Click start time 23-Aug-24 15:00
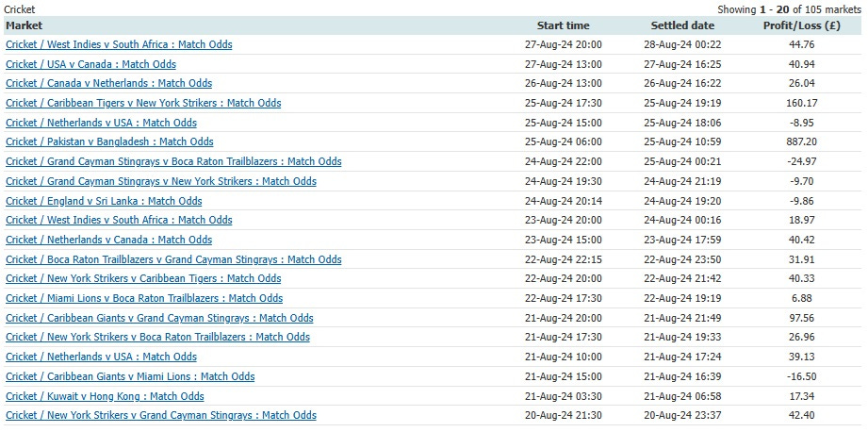This screenshot has height=432, width=868. (x=563, y=240)
